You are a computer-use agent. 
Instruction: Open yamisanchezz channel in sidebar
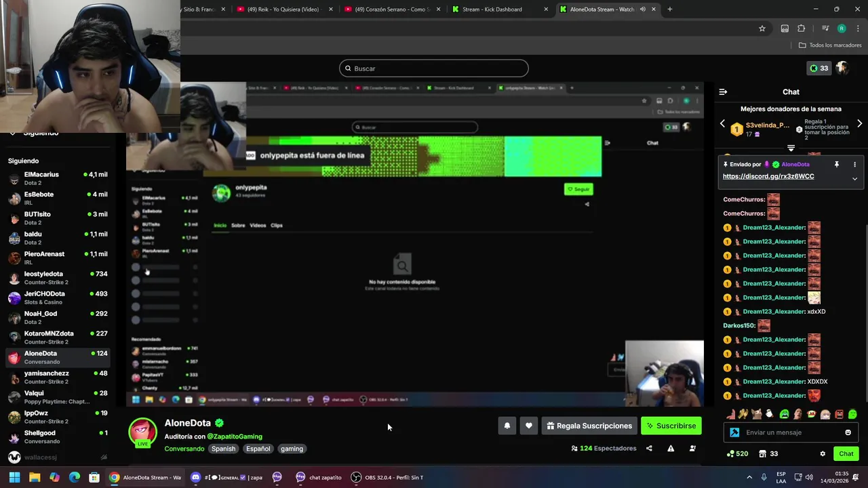point(58,377)
